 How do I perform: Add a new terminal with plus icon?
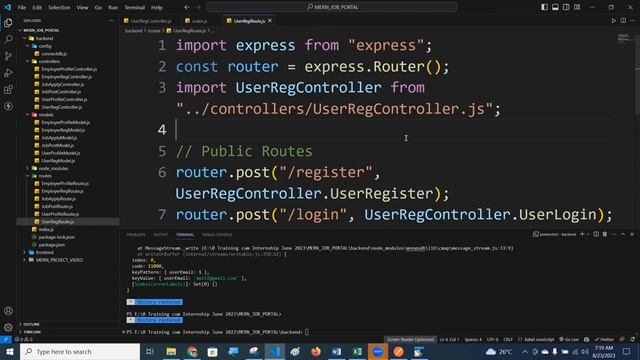coord(582,234)
